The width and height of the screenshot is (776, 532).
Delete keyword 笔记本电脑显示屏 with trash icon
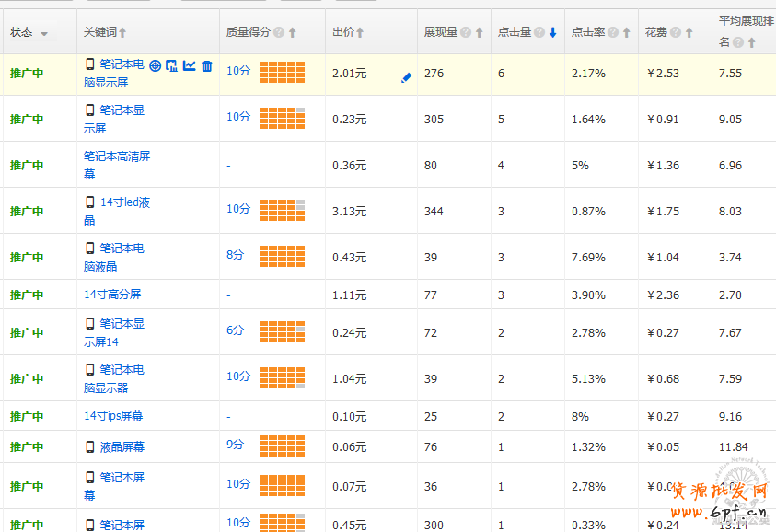(206, 65)
